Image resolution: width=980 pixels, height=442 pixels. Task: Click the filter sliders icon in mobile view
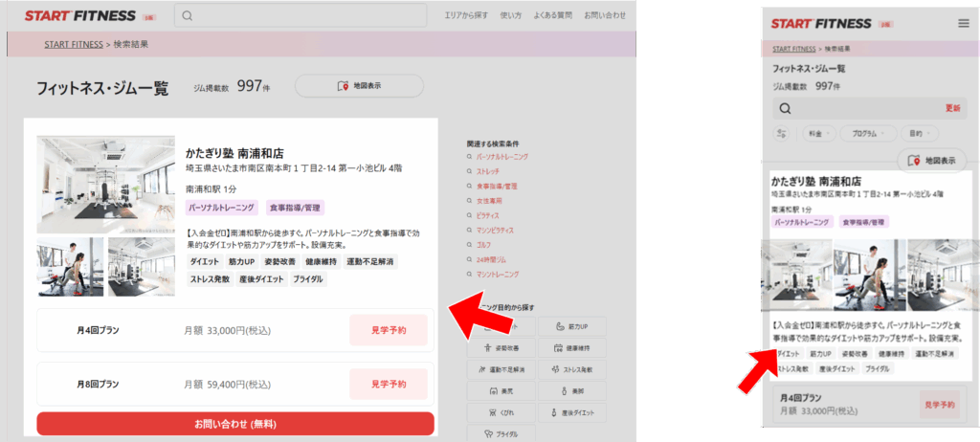click(782, 134)
